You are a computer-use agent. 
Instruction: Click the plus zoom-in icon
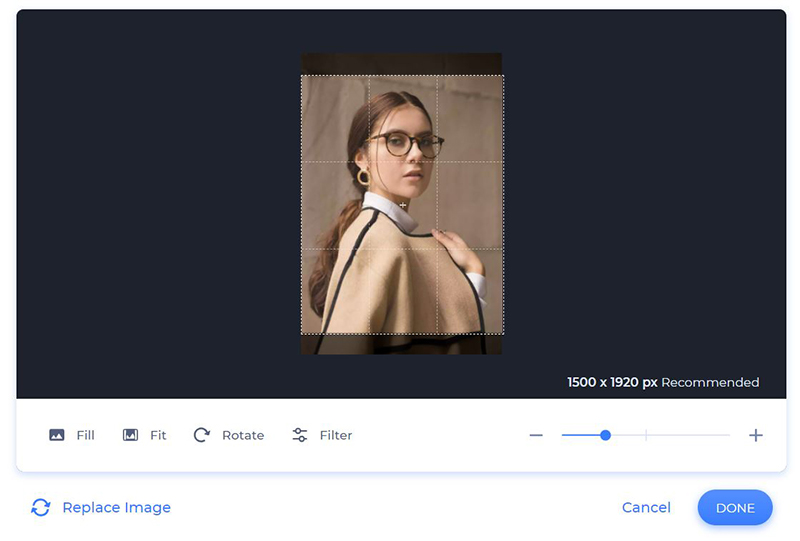[x=756, y=435]
